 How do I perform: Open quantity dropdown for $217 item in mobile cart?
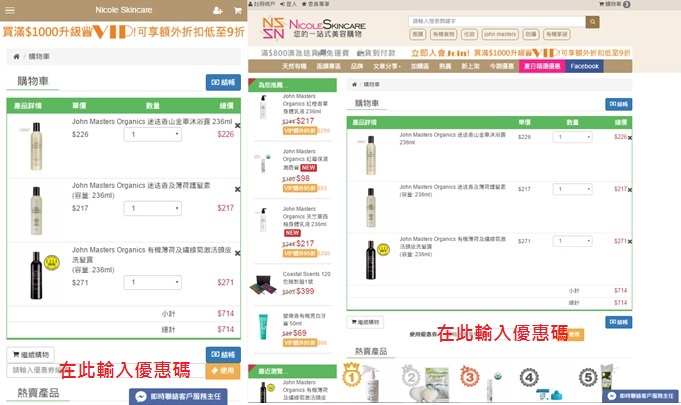[152, 208]
